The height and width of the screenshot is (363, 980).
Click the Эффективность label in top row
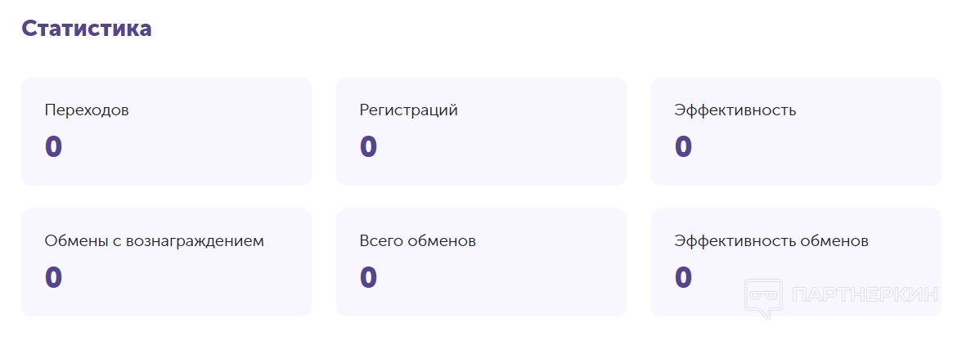[735, 110]
